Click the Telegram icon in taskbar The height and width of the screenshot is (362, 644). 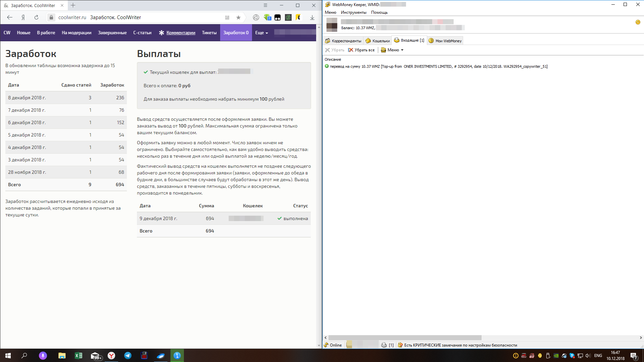tap(128, 356)
